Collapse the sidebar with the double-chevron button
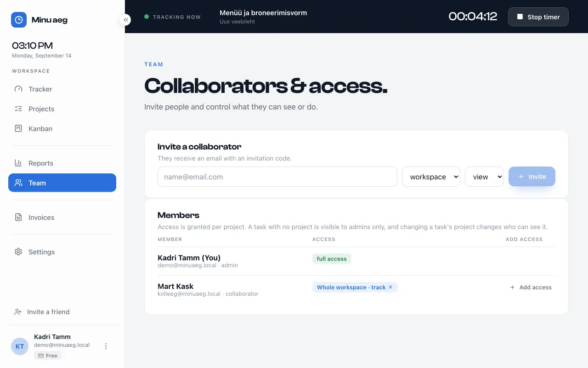 pos(125,20)
